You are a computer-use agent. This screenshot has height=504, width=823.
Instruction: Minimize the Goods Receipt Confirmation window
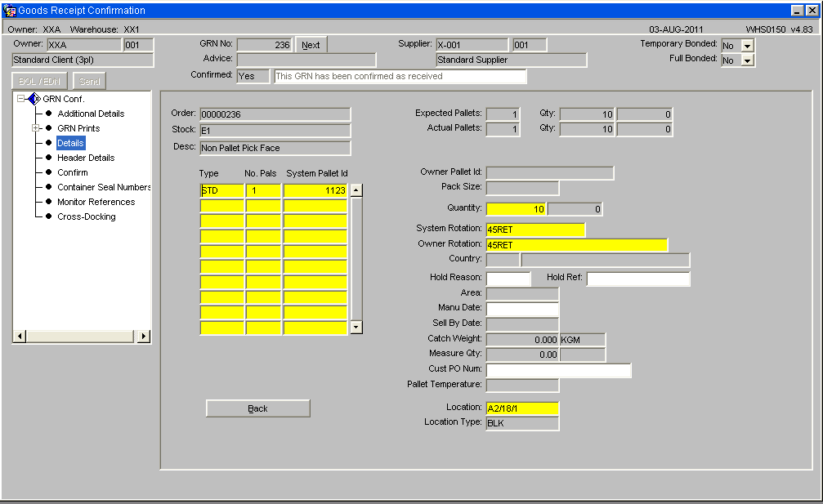point(798,11)
